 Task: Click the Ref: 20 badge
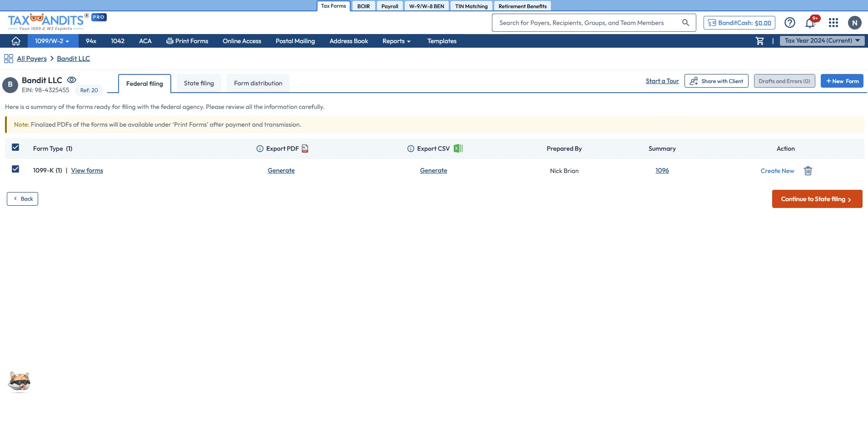[89, 90]
